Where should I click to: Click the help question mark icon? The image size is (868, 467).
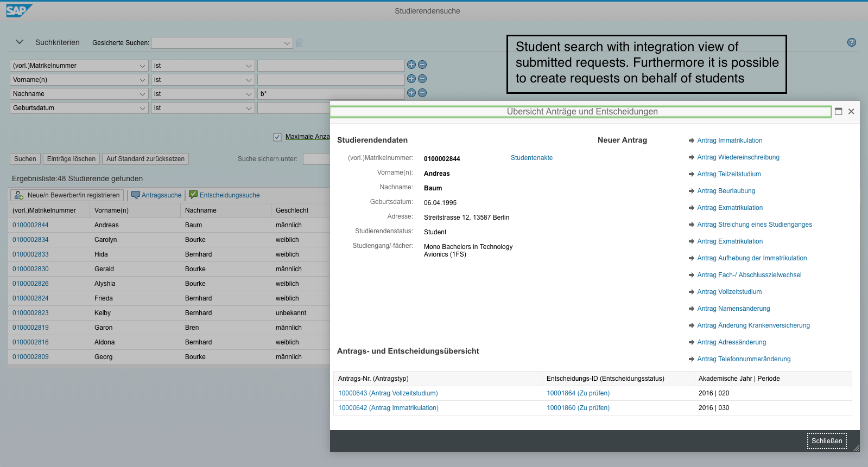point(851,42)
